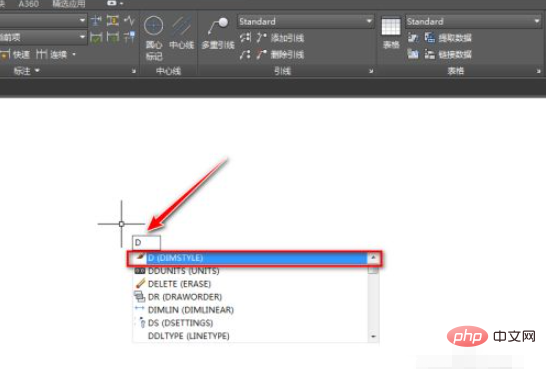This screenshot has width=546, height=369.
Task: Click the dimension Update icon
Action: pos(112,37)
